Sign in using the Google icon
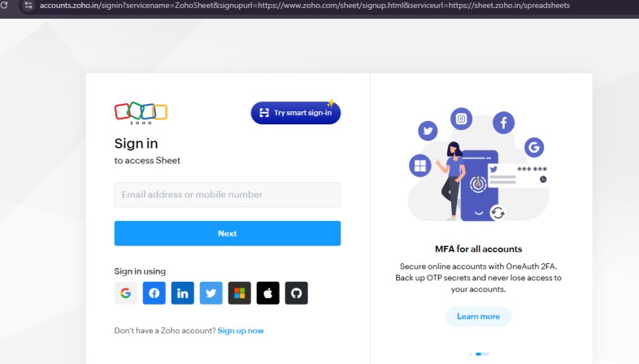This screenshot has height=364, width=639. (x=125, y=292)
